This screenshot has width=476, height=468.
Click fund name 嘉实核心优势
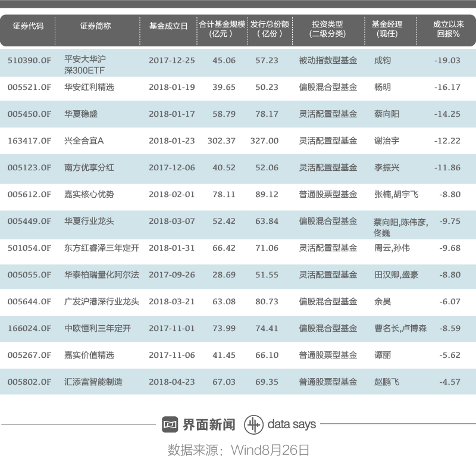click(x=89, y=194)
